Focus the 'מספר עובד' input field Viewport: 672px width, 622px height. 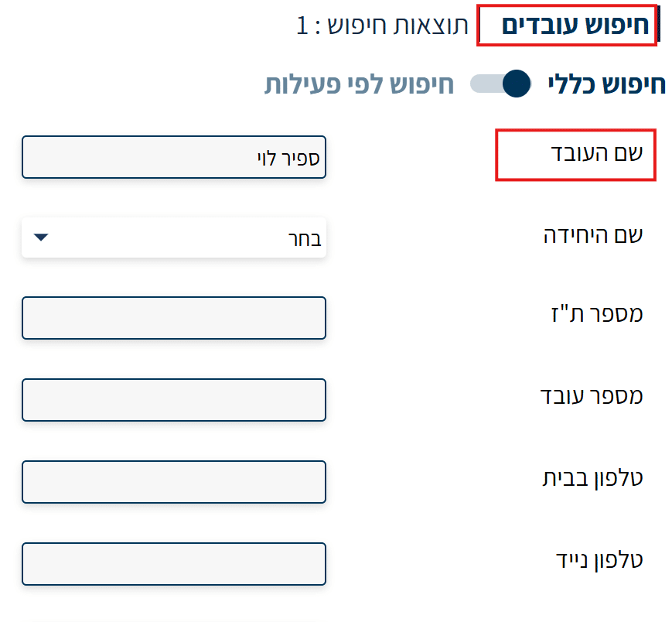[174, 400]
